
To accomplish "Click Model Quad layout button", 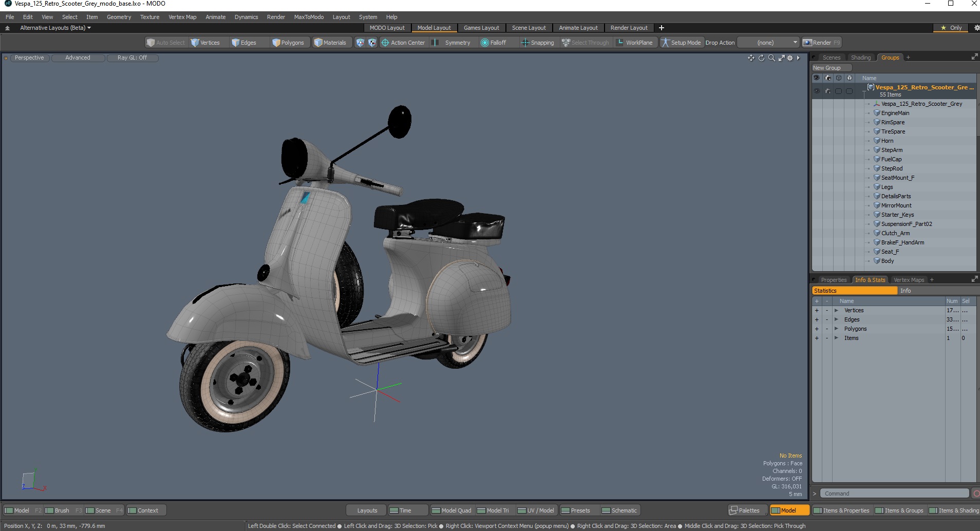I will tap(452, 510).
